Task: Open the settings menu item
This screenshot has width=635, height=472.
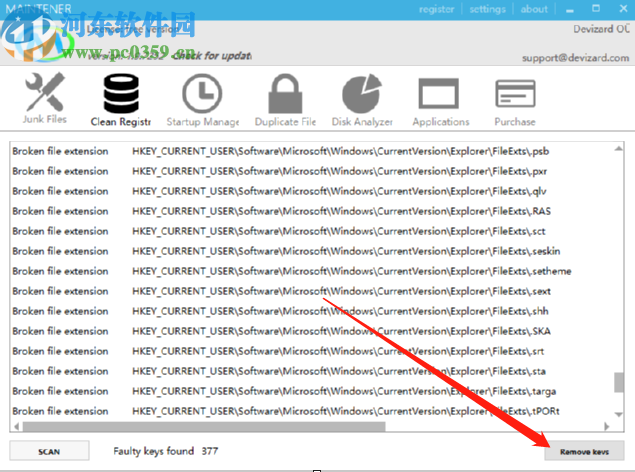Action: coord(488,9)
